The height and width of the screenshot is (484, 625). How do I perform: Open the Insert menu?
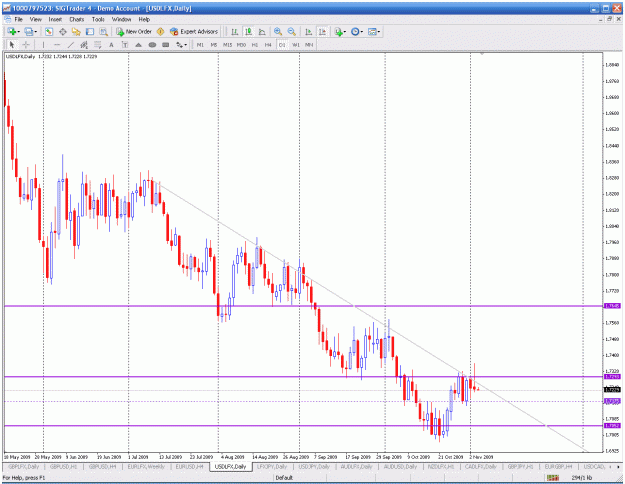(x=55, y=19)
